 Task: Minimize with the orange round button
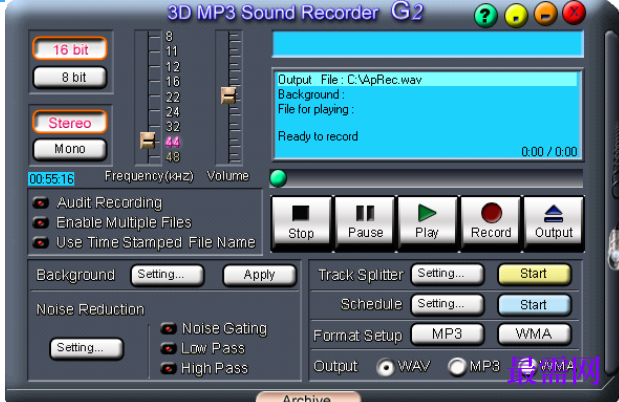click(546, 14)
